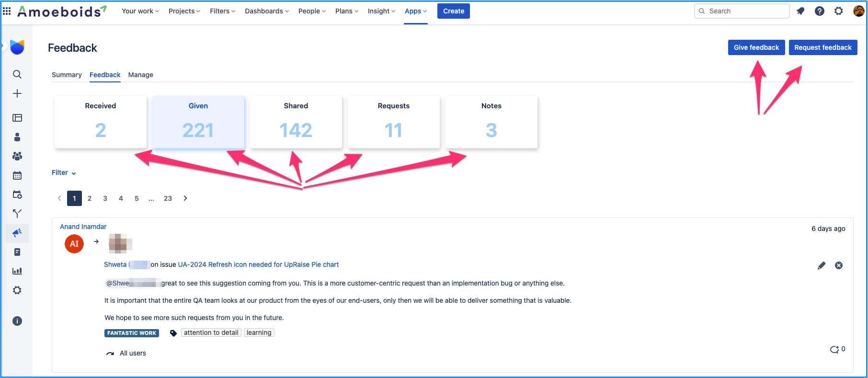Click the Amoeboids logo
The width and height of the screenshot is (868, 378).
[62, 11]
